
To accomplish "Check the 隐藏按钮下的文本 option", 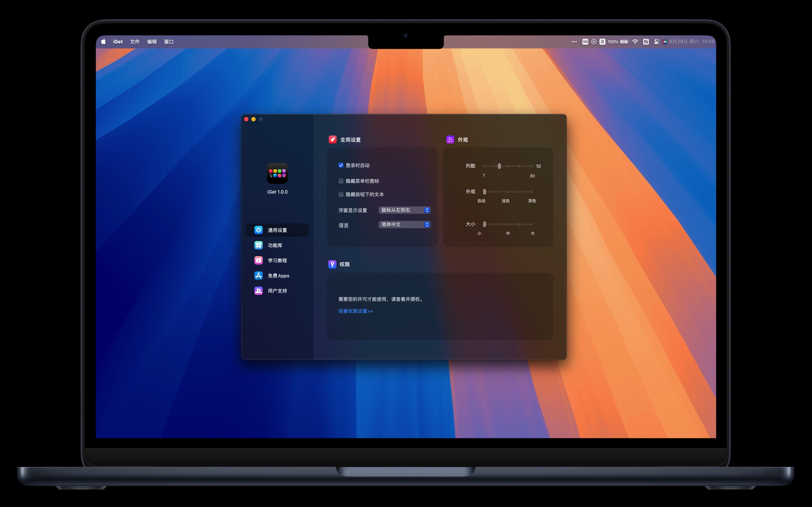I will (x=341, y=194).
